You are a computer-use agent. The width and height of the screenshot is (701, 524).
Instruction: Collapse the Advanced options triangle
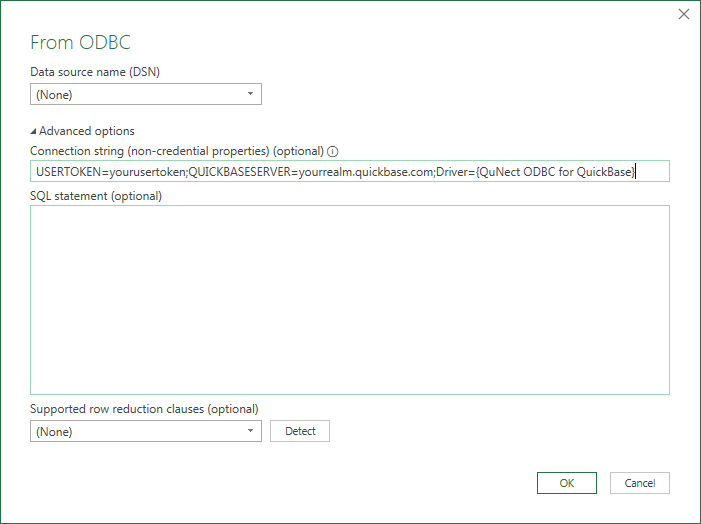(33, 131)
